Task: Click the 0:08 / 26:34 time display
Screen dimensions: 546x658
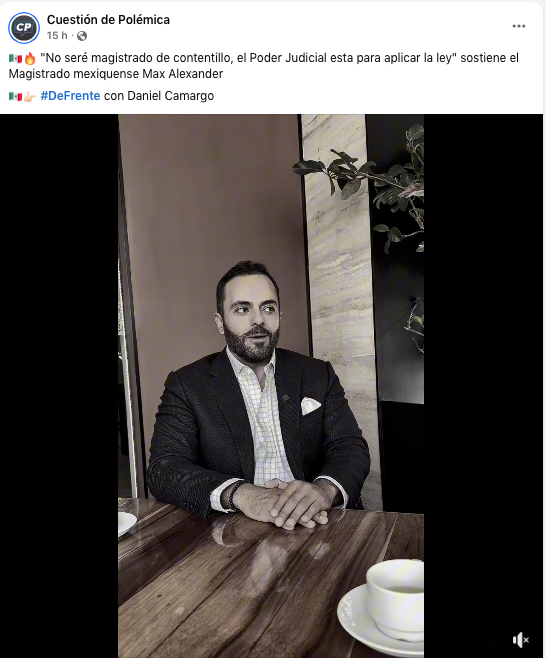Action: click(61, 640)
